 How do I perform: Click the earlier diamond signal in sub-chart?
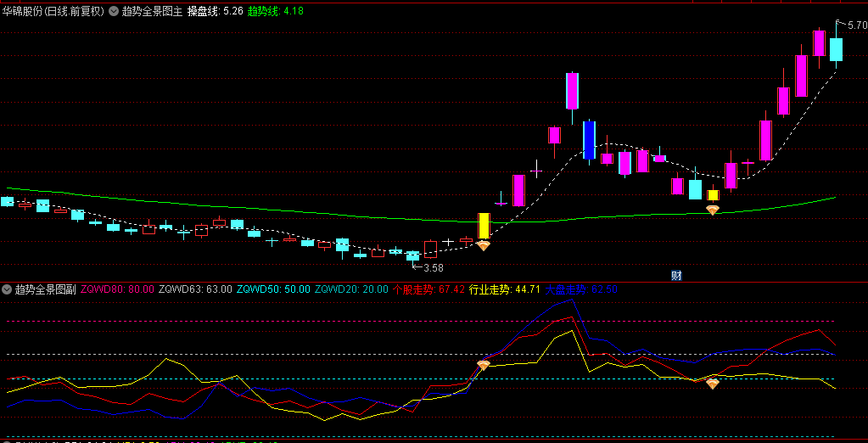pos(484,365)
